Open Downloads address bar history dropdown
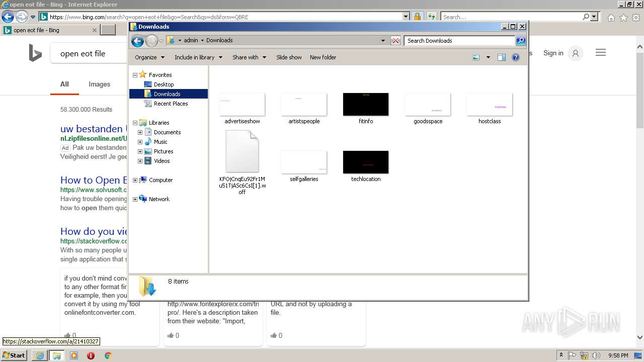Viewport: 644px width, 362px height. (x=383, y=40)
